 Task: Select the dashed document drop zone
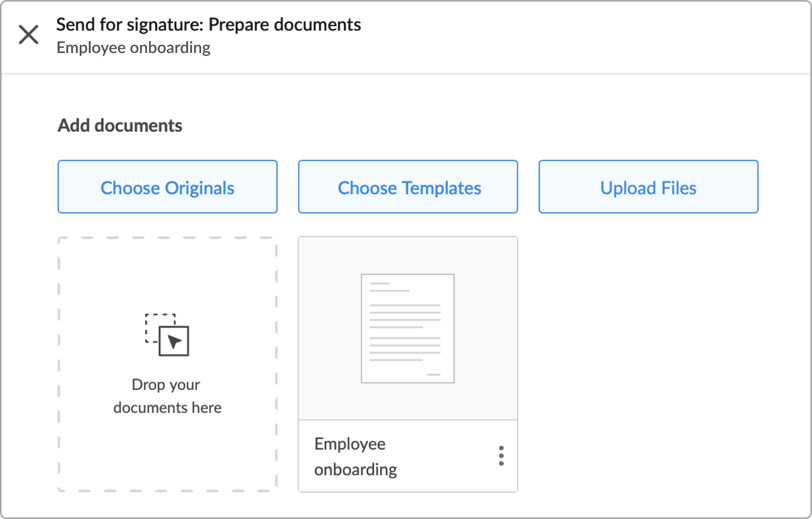168,364
